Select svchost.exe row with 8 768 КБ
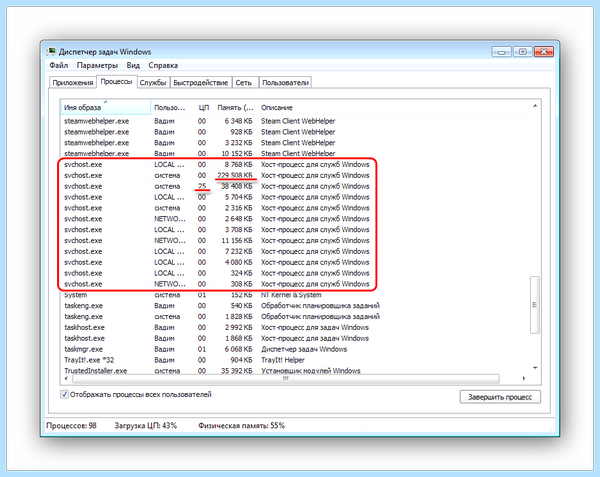The height and width of the screenshot is (477, 600). click(x=295, y=164)
